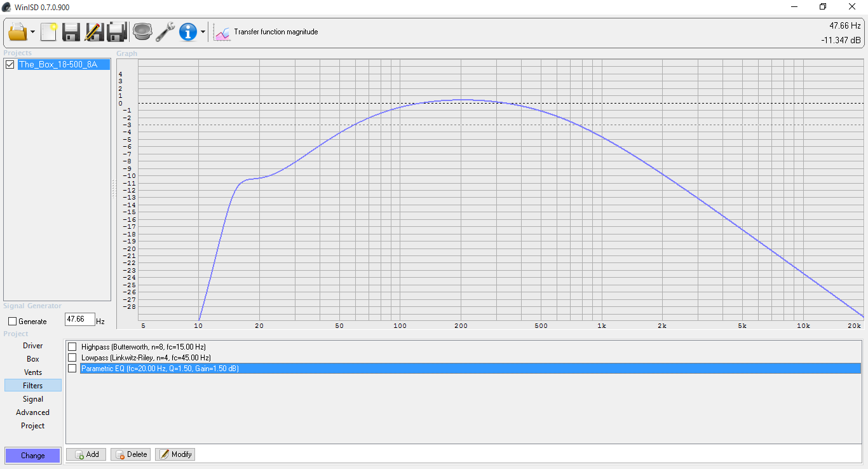Enable the Generate signal checkbox

click(x=12, y=322)
